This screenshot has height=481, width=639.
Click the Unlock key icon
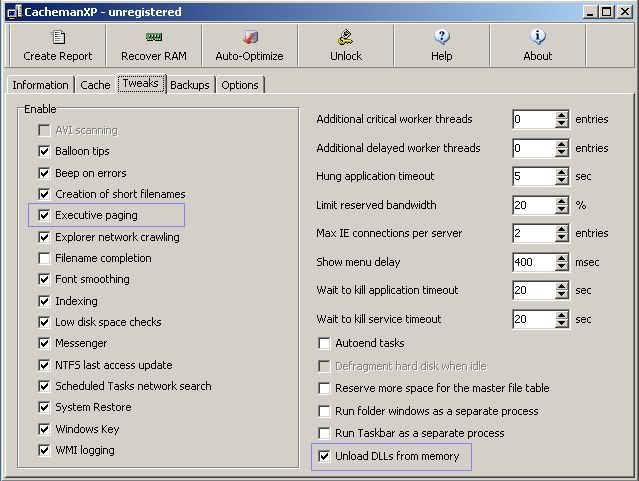tap(346, 37)
